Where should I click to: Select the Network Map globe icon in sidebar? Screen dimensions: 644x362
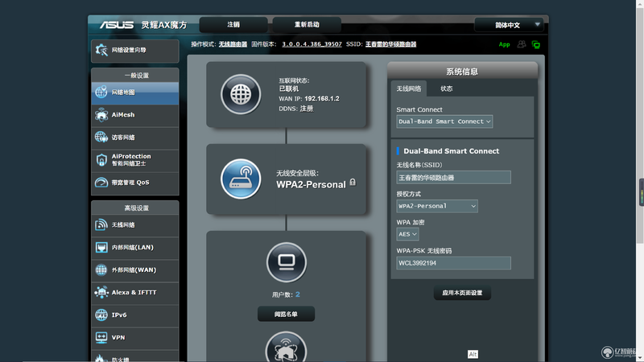(101, 92)
